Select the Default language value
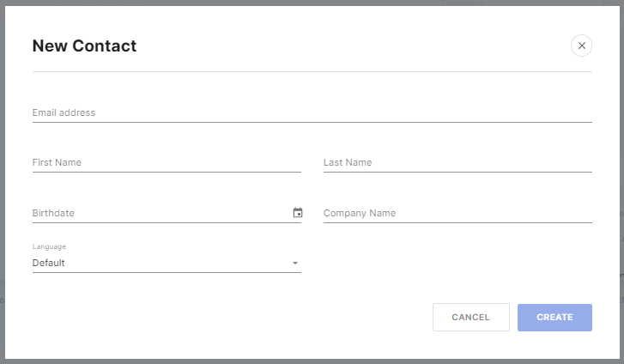Viewport: 624px width, 364px height. (x=48, y=263)
